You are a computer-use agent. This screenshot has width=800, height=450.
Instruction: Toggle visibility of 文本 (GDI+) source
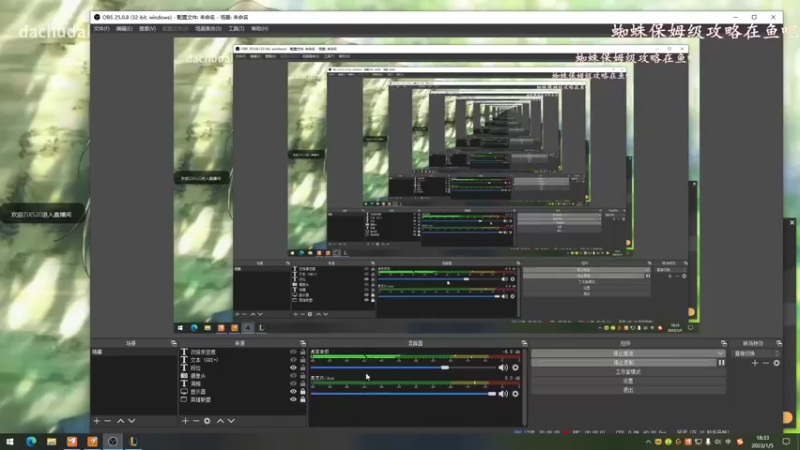click(x=293, y=360)
